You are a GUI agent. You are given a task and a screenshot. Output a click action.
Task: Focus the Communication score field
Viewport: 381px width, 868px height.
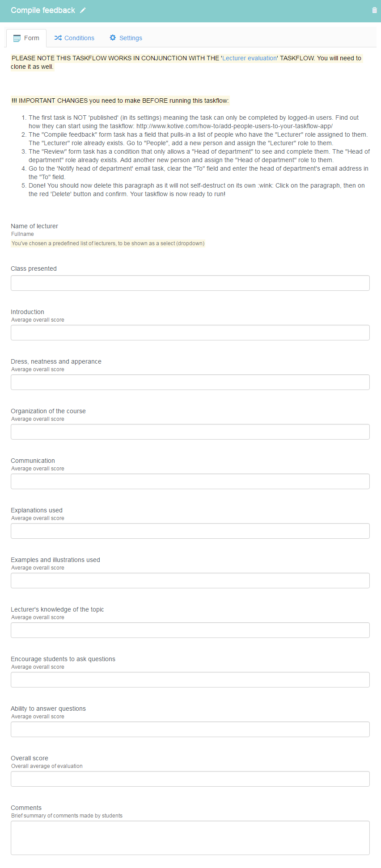tap(190, 482)
